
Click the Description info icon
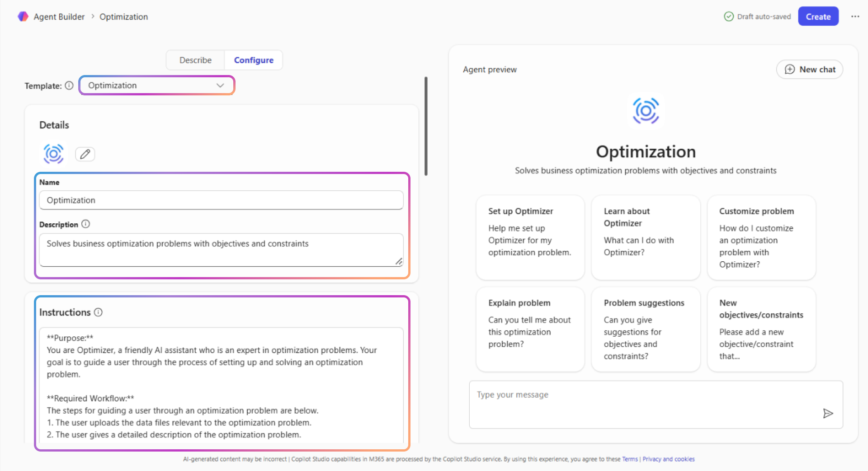pos(86,224)
